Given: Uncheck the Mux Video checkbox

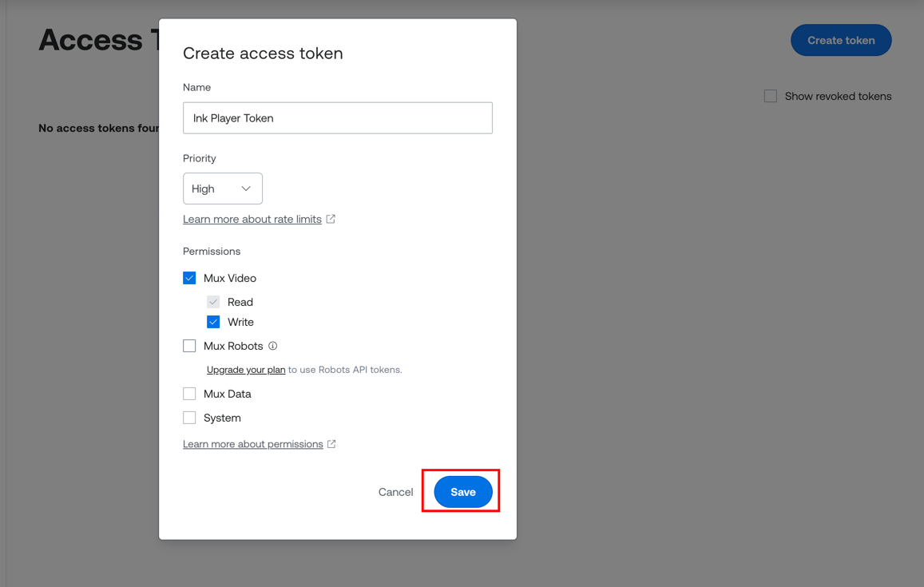Looking at the screenshot, I should click(x=189, y=278).
